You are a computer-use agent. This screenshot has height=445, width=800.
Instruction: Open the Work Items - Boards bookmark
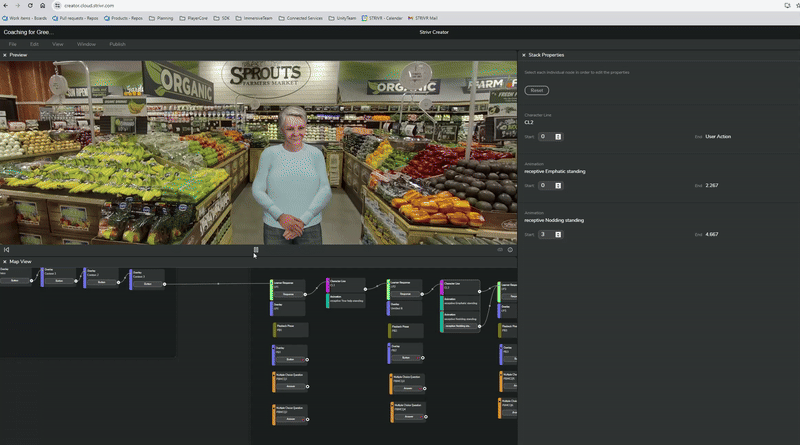(x=24, y=18)
